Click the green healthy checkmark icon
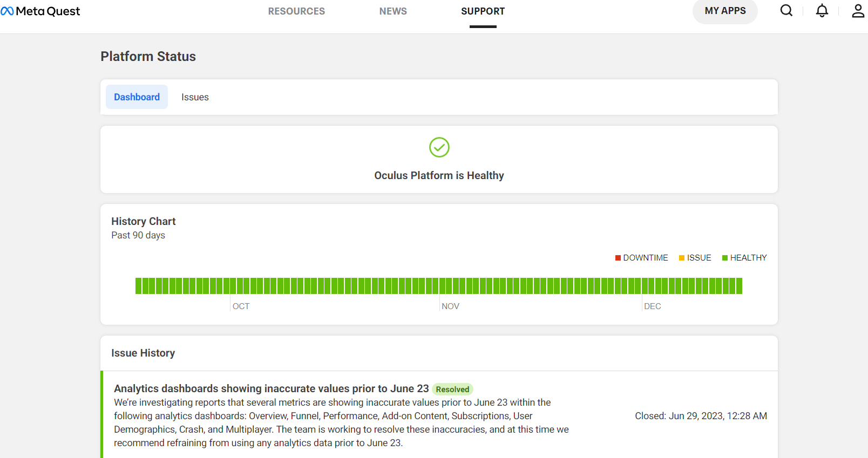This screenshot has width=868, height=458. click(439, 147)
